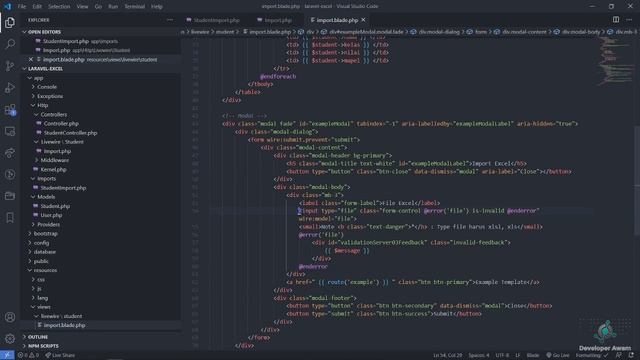The height and width of the screenshot is (360, 640).
Task: Open StudentController.php in file tree
Action: pos(100,133)
